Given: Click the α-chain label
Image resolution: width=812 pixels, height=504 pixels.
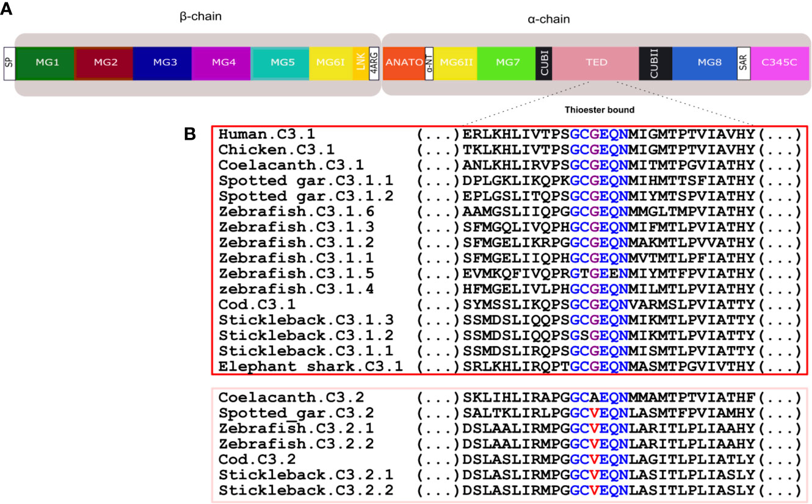Looking at the screenshot, I should click(x=548, y=20).
